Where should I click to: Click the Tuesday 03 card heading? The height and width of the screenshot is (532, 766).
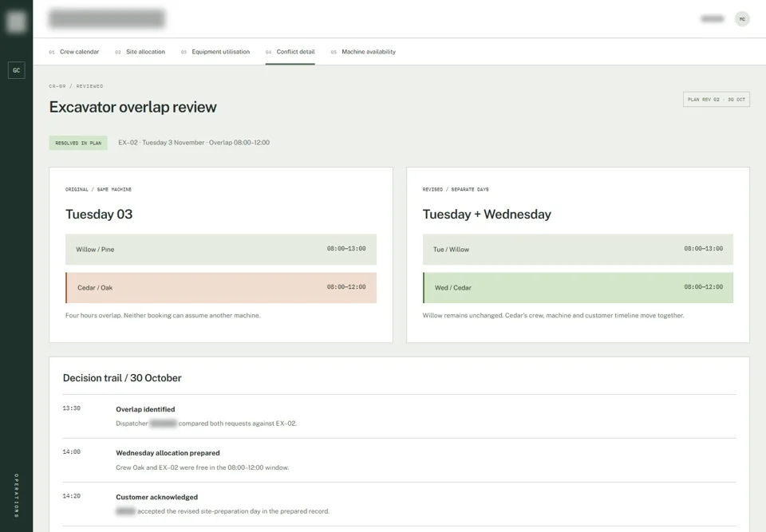99,215
